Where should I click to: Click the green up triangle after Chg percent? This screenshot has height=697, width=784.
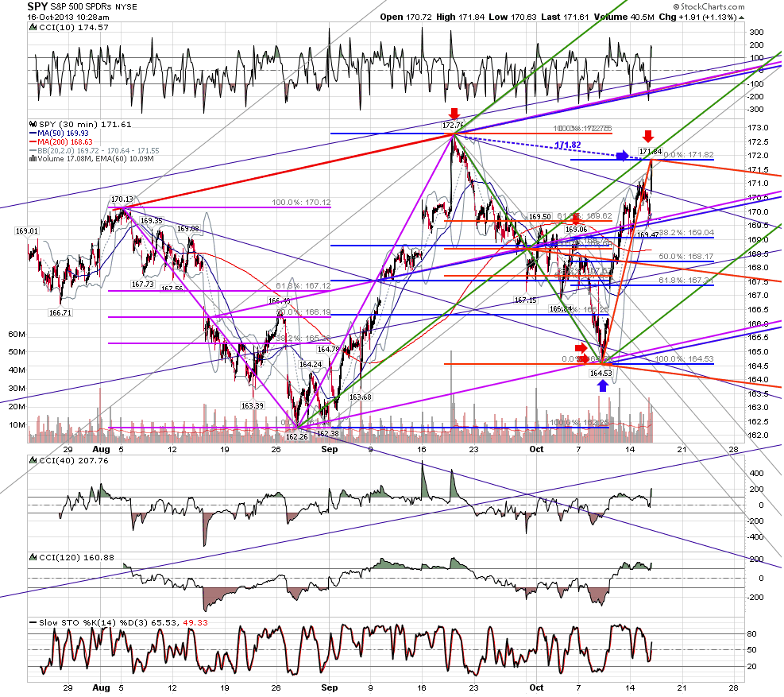[x=741, y=17]
